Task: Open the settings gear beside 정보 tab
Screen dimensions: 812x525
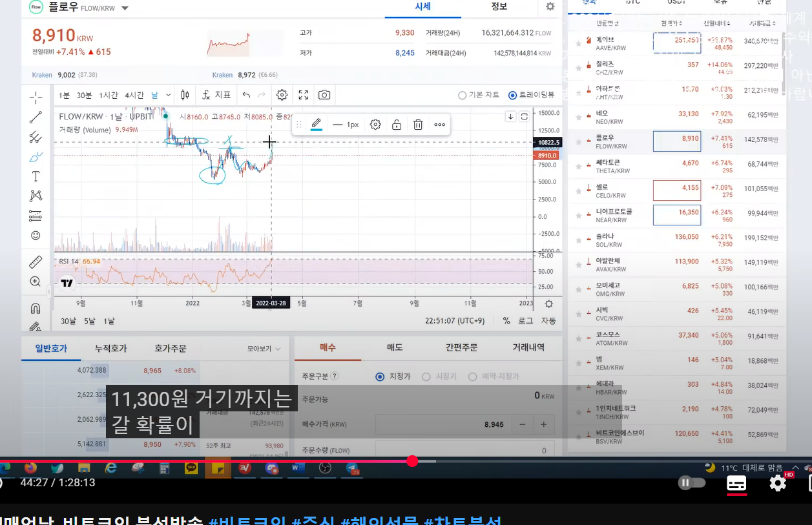Action: pos(550,6)
